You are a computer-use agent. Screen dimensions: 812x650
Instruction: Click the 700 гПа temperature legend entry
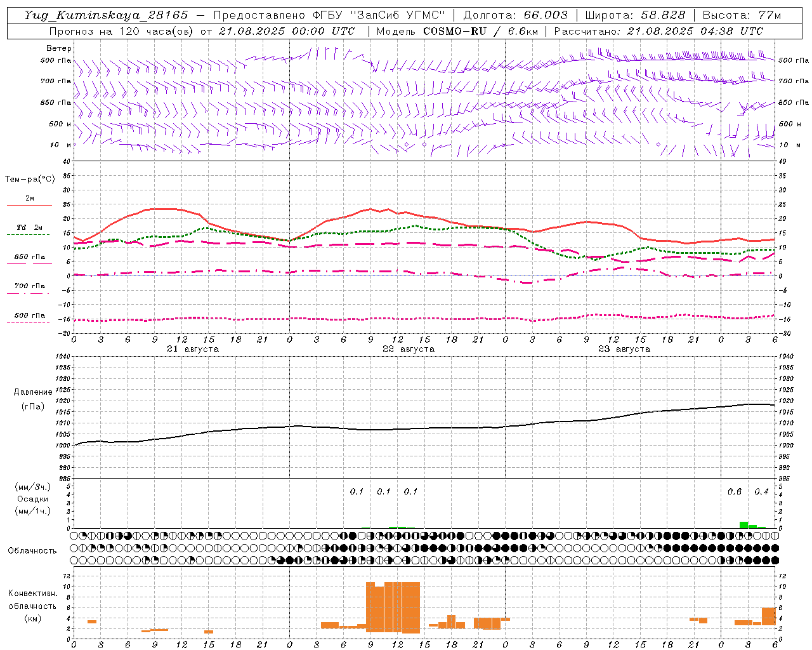[29, 286]
